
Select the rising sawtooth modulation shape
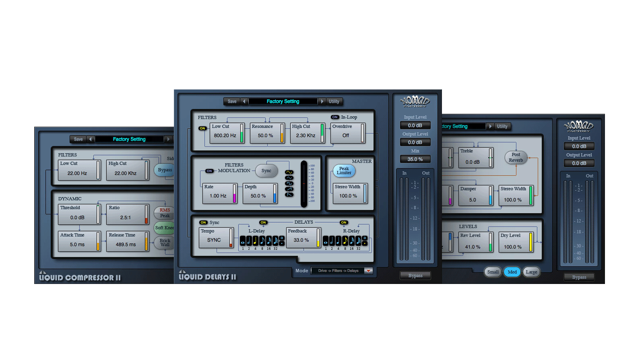coord(289,189)
